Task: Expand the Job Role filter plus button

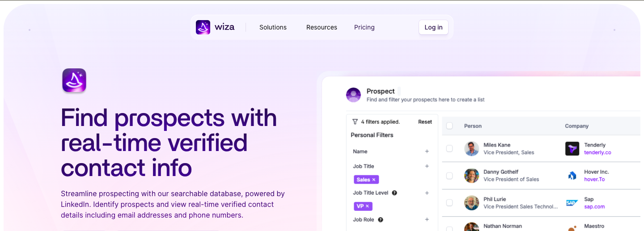Action: pos(427,219)
